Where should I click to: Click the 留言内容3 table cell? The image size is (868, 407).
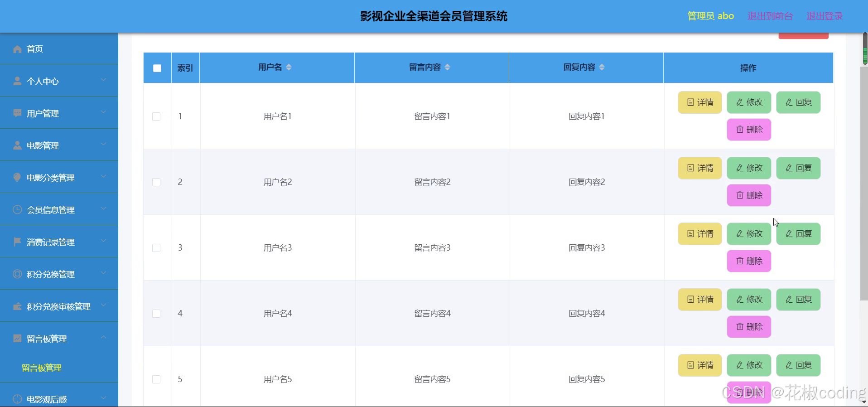pos(432,248)
